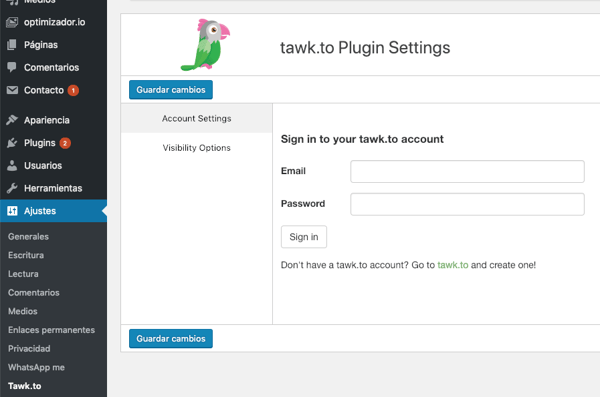Click the Sign in button
The image size is (600, 397).
[304, 237]
